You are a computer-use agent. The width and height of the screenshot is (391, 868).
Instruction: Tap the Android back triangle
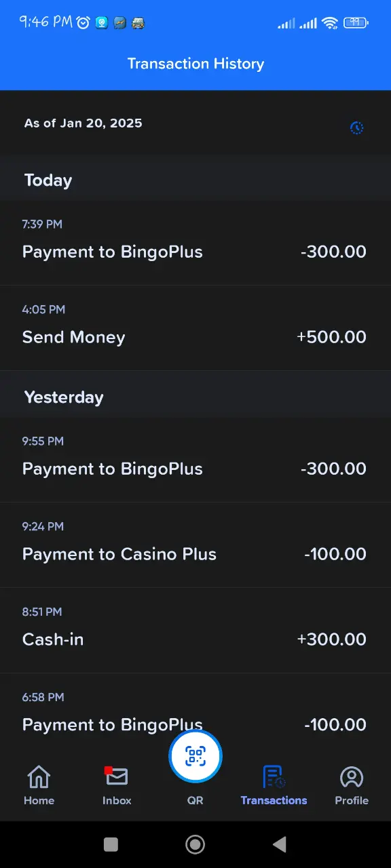coord(279,844)
